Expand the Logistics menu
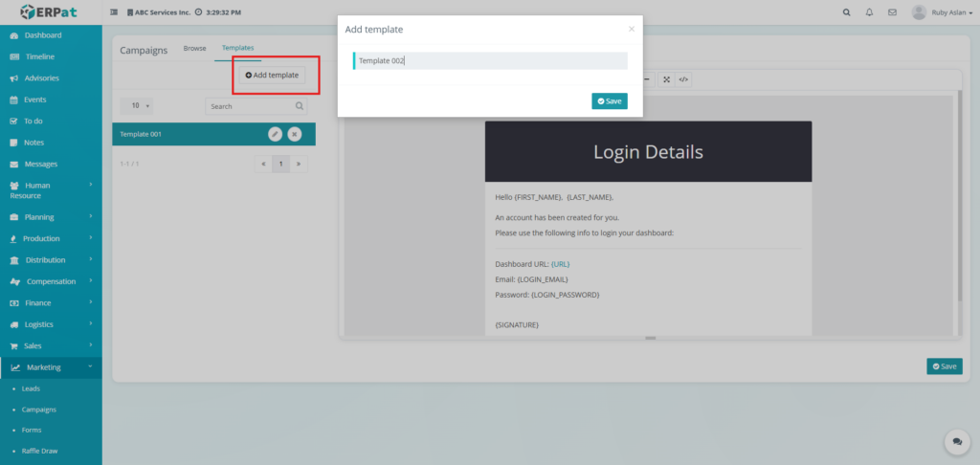Viewport: 980px width, 465px height. click(52, 324)
